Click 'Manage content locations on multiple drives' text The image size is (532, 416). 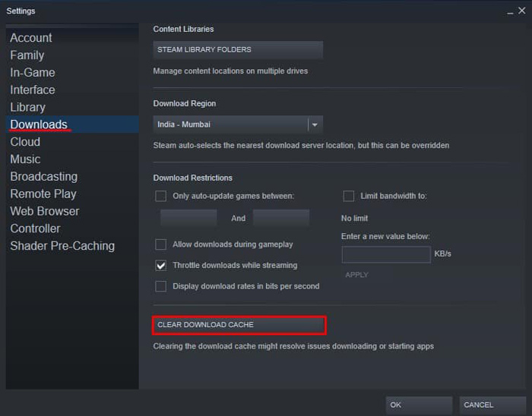(230, 71)
